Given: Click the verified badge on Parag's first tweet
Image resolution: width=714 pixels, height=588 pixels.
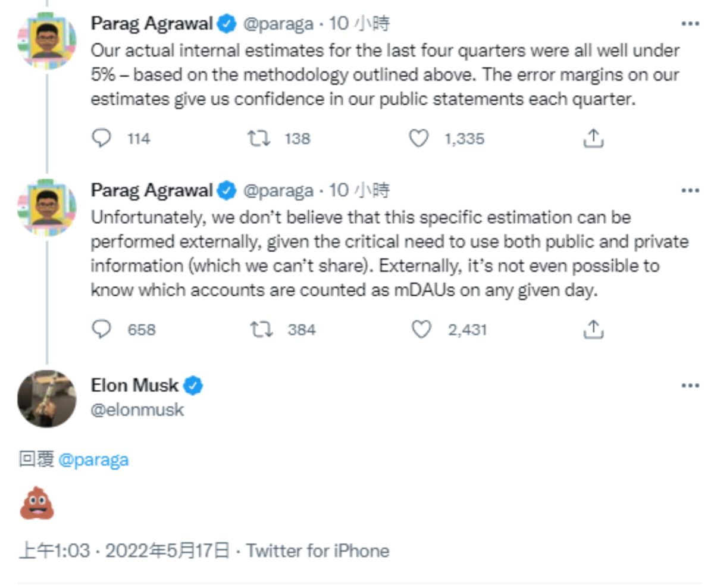Looking at the screenshot, I should (x=224, y=23).
